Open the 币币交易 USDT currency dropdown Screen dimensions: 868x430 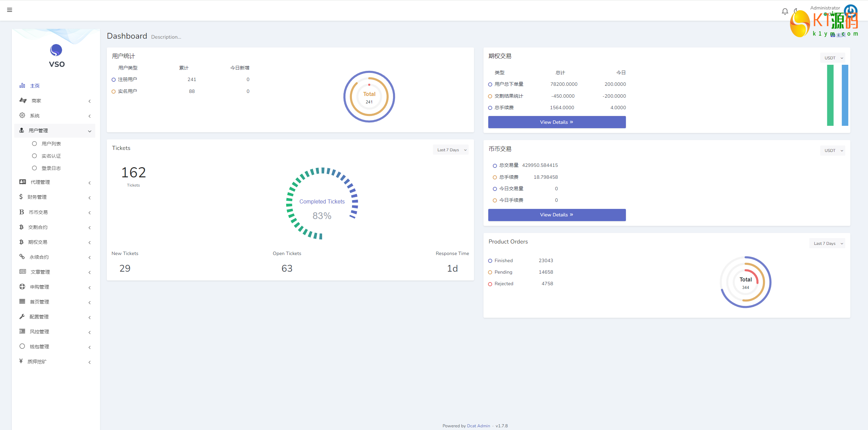click(832, 151)
